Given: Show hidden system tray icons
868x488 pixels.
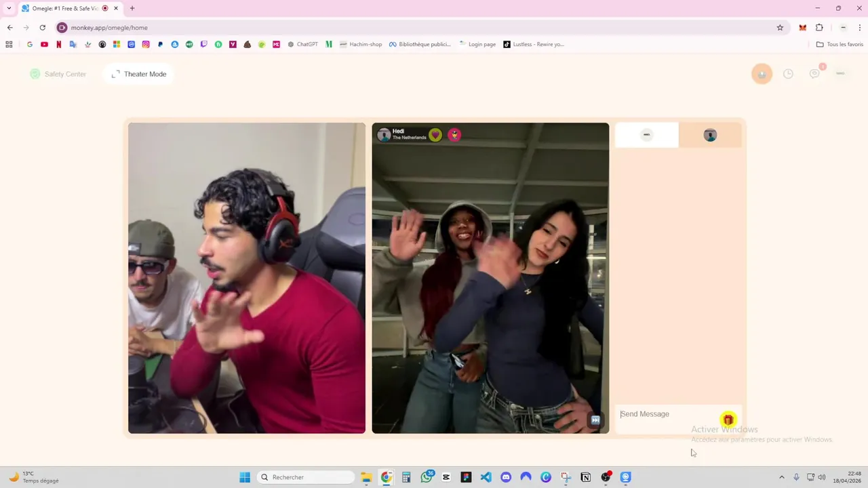Looking at the screenshot, I should [x=781, y=477].
